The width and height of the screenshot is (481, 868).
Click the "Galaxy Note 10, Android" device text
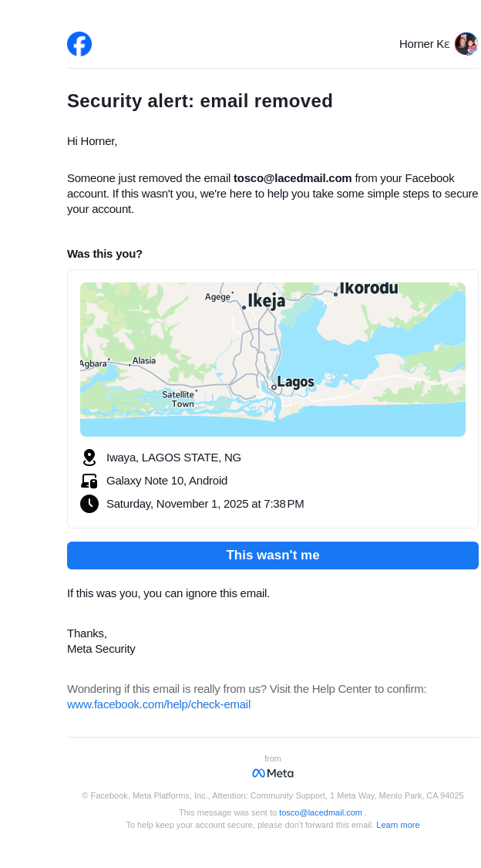coord(166,481)
